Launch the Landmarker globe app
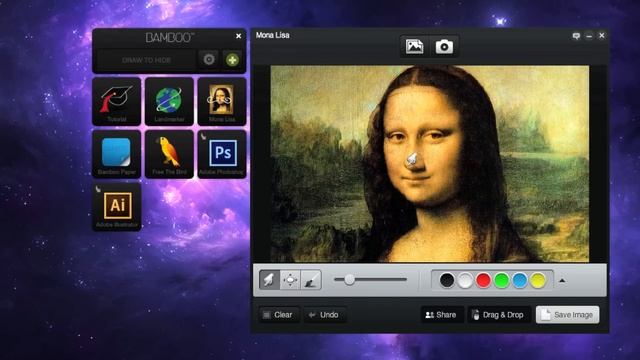Image resolution: width=640 pixels, height=360 pixels. (169, 101)
